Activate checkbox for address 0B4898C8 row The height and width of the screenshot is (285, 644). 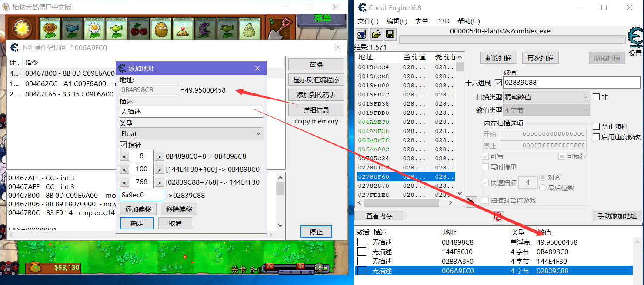pyautogui.click(x=362, y=242)
